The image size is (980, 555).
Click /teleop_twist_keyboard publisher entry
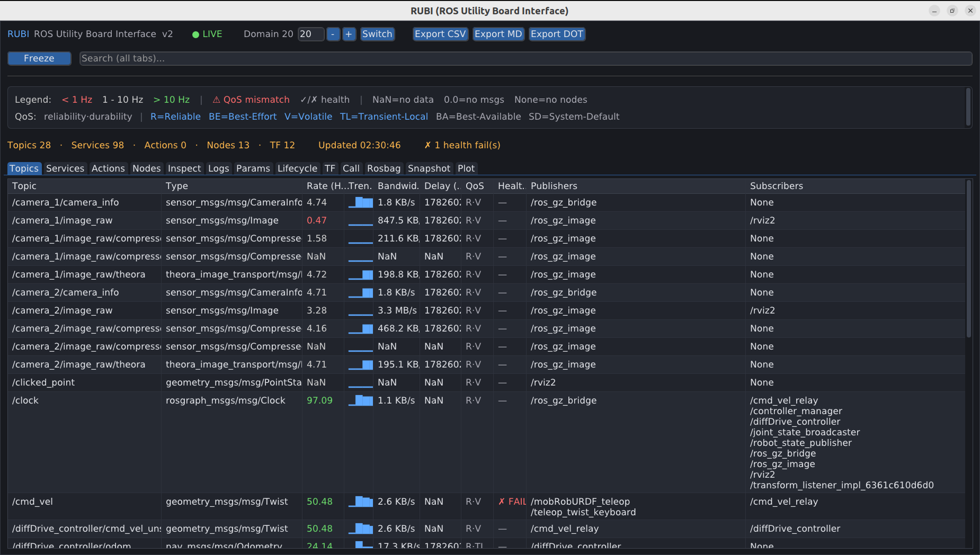583,512
